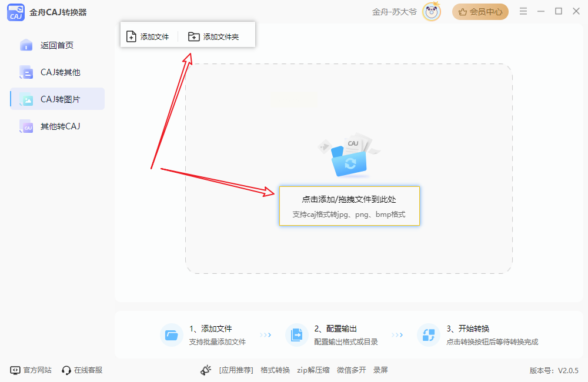
Task: Open the 官方网站 link
Action: tap(38, 370)
